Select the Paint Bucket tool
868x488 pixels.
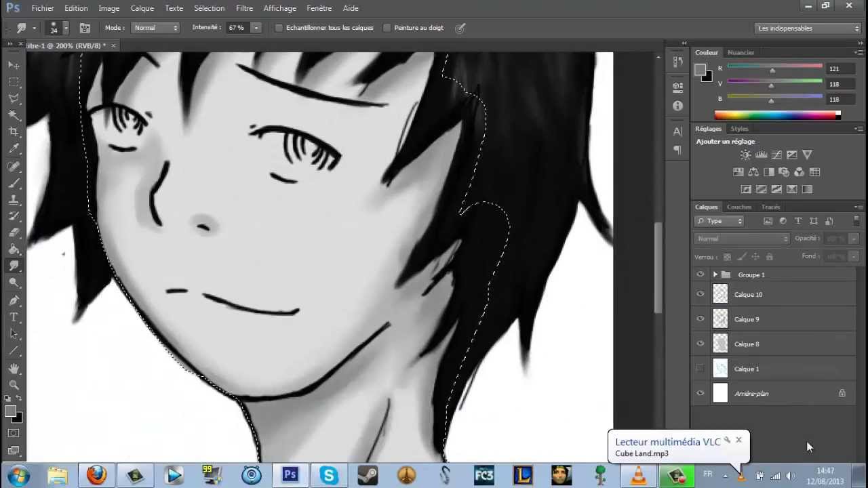pyautogui.click(x=14, y=249)
